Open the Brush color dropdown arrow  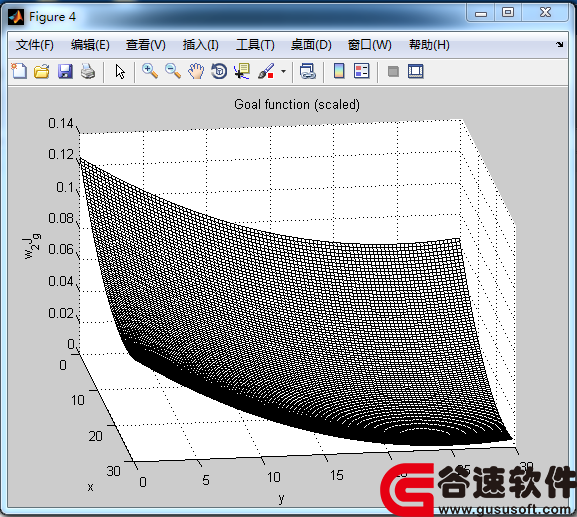(x=283, y=71)
